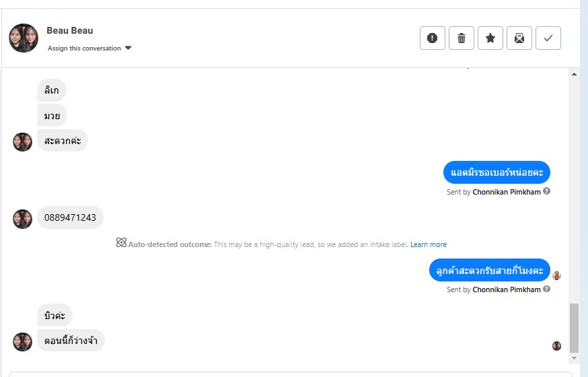Click seen-by avatar beside ลูกค้าสะดวกรับสายกี่โมงคะ message
This screenshot has width=588, height=377.
click(x=556, y=275)
